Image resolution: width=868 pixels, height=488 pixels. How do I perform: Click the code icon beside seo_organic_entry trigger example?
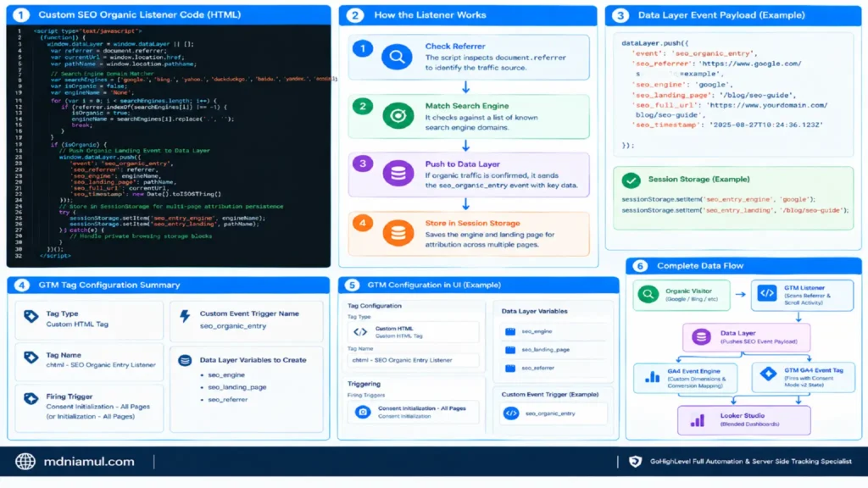click(x=511, y=413)
